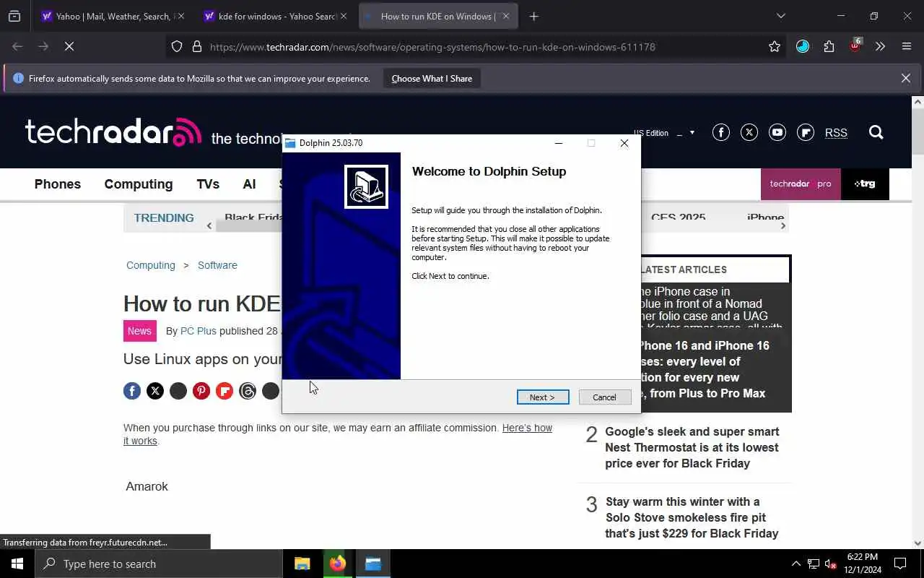Go back to previous page

(18, 46)
